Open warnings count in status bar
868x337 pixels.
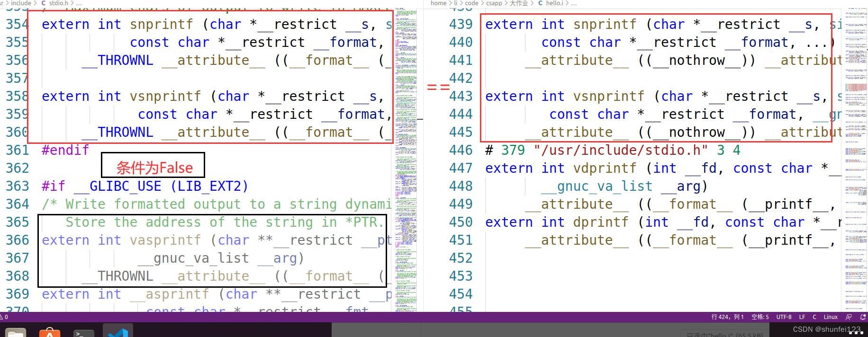(4, 317)
